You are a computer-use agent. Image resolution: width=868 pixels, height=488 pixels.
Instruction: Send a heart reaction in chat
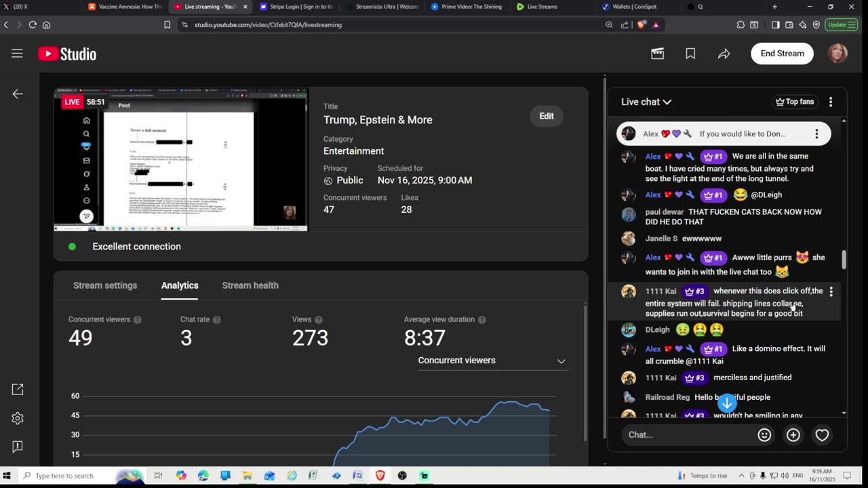pyautogui.click(x=822, y=435)
